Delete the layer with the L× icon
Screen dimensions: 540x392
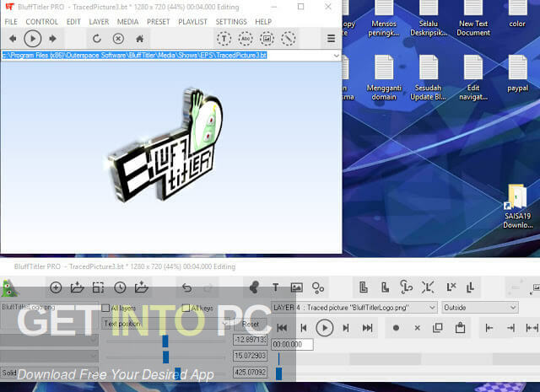pos(451,287)
